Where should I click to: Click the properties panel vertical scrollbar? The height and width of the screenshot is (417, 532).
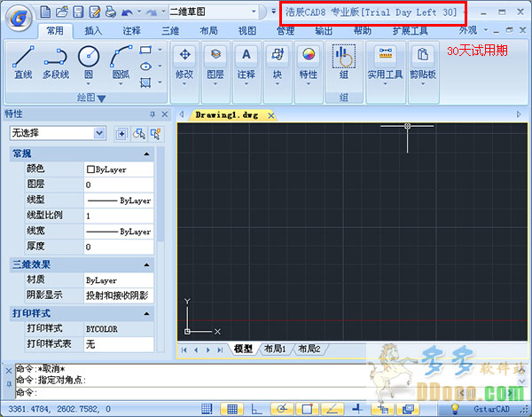pos(160,193)
